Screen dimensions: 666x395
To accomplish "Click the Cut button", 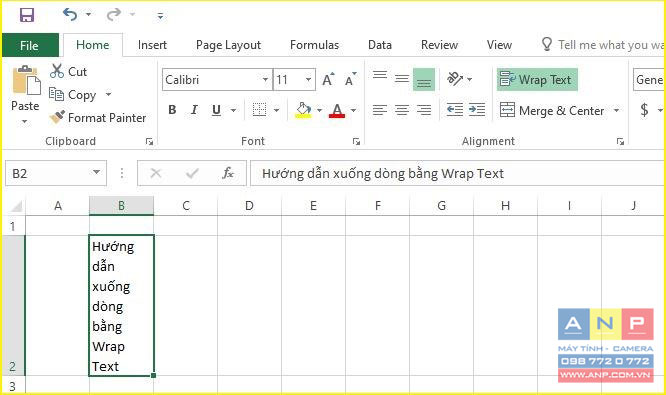I will click(68, 71).
